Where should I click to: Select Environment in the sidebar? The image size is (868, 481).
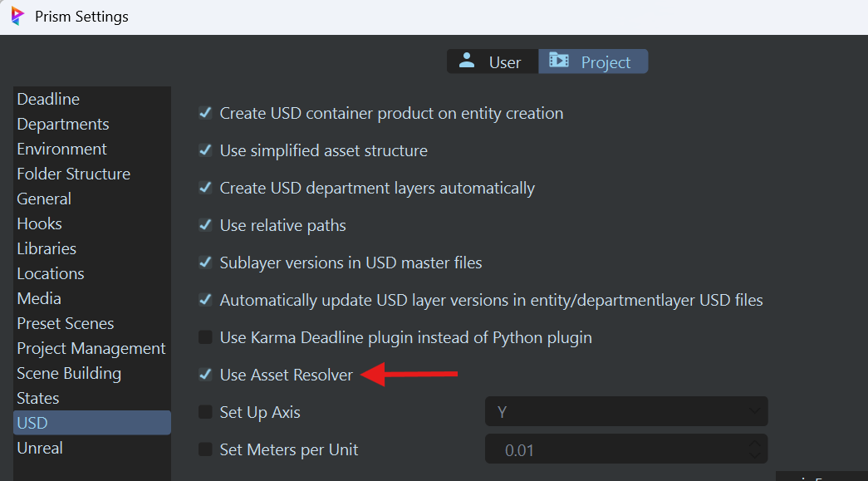pyautogui.click(x=92, y=149)
